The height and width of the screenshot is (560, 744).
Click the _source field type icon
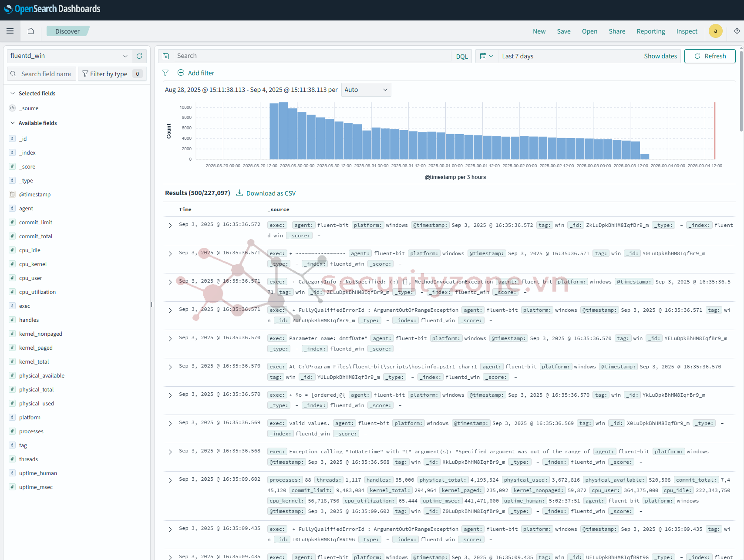[12, 108]
